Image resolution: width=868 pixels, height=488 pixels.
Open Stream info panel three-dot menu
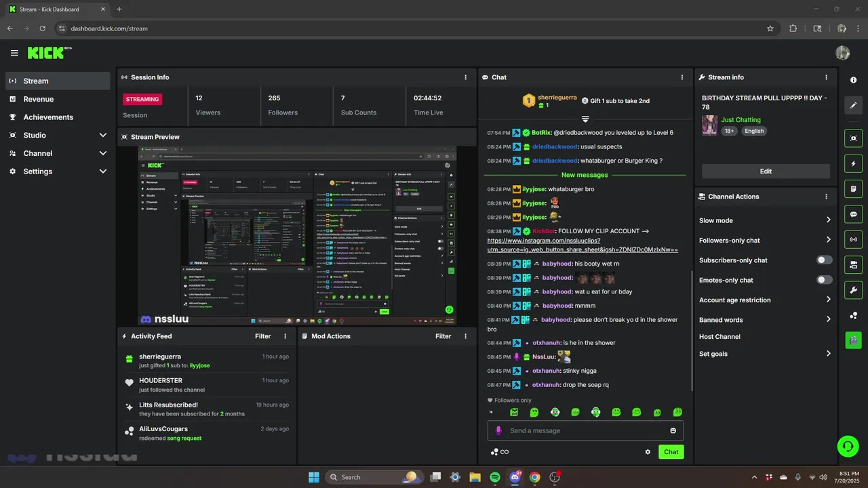coord(826,77)
